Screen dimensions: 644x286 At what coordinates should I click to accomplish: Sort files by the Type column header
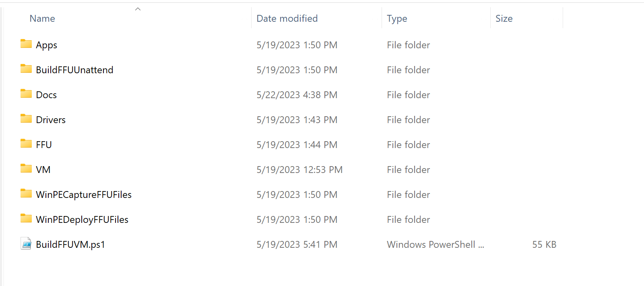pyautogui.click(x=396, y=18)
